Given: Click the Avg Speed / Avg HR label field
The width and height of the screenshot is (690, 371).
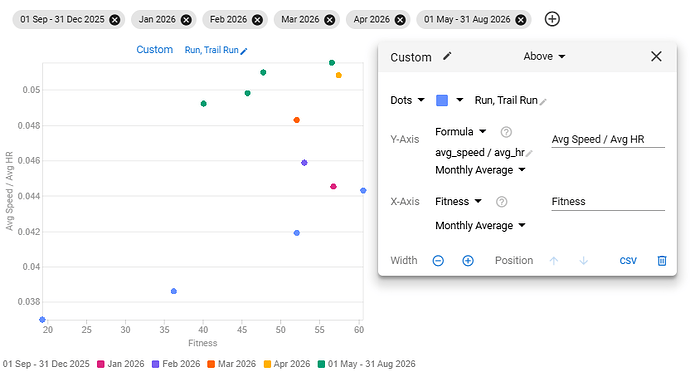Looking at the screenshot, I should [x=608, y=140].
